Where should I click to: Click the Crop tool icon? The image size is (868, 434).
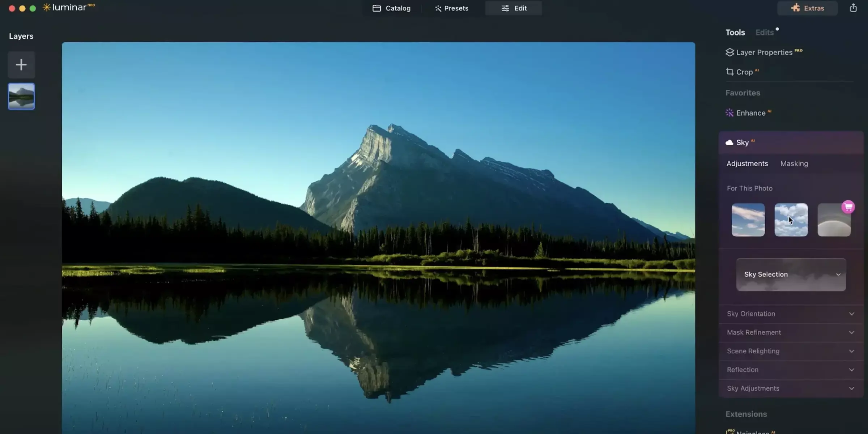tap(729, 72)
